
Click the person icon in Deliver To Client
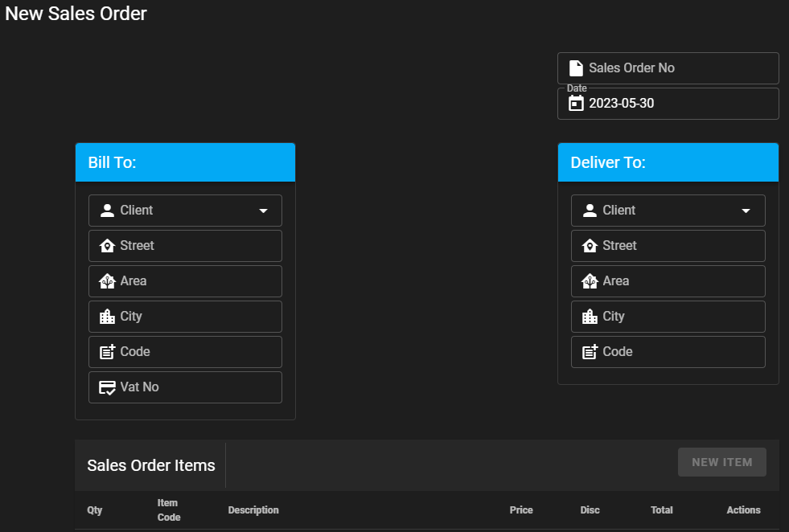click(590, 211)
